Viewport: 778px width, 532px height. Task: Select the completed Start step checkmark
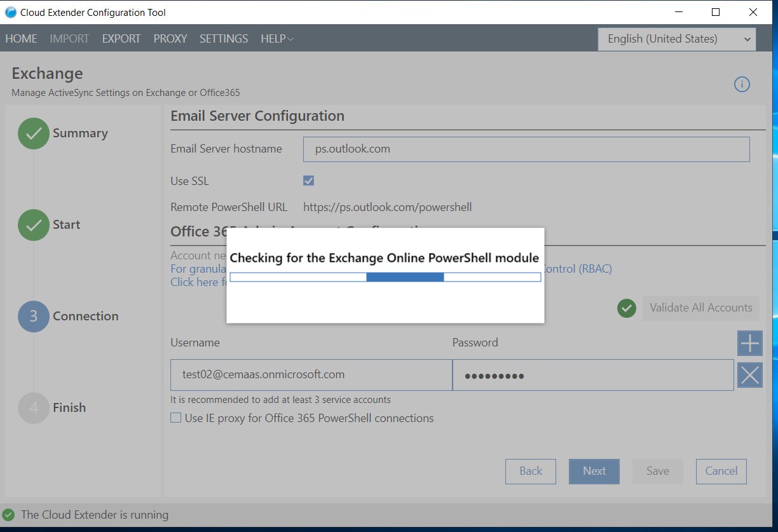point(33,224)
